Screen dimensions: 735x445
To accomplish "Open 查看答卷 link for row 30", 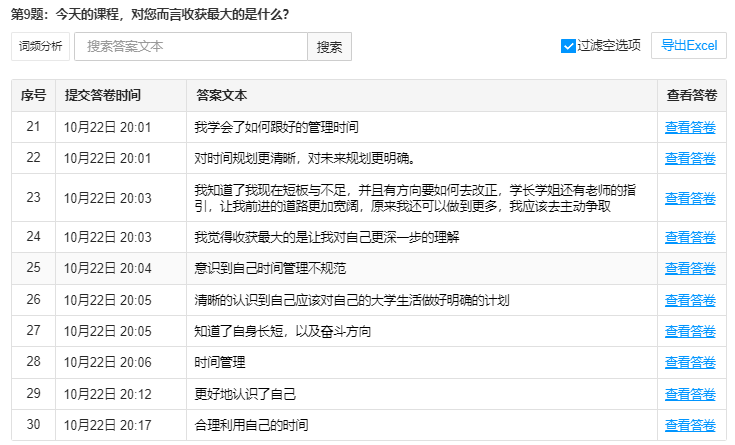I will coord(690,425).
